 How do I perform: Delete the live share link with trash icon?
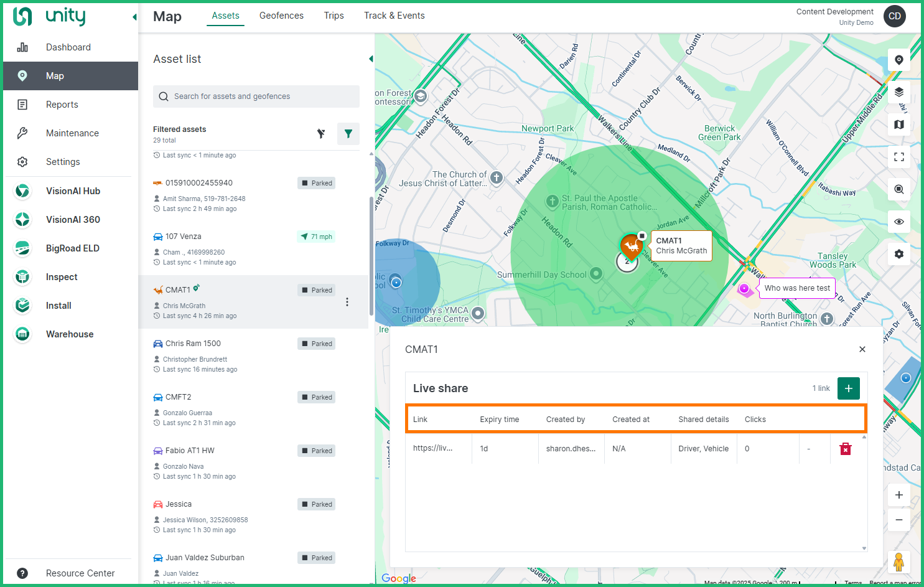(x=845, y=449)
